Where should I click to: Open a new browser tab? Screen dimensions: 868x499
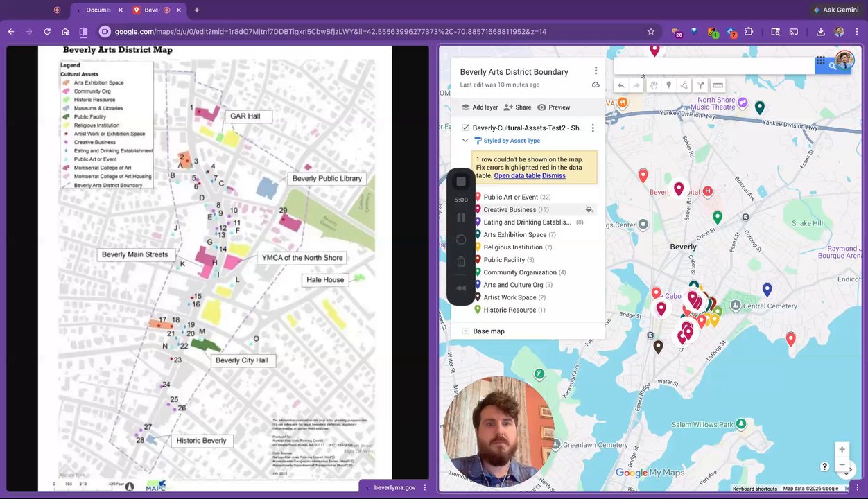pyautogui.click(x=197, y=10)
